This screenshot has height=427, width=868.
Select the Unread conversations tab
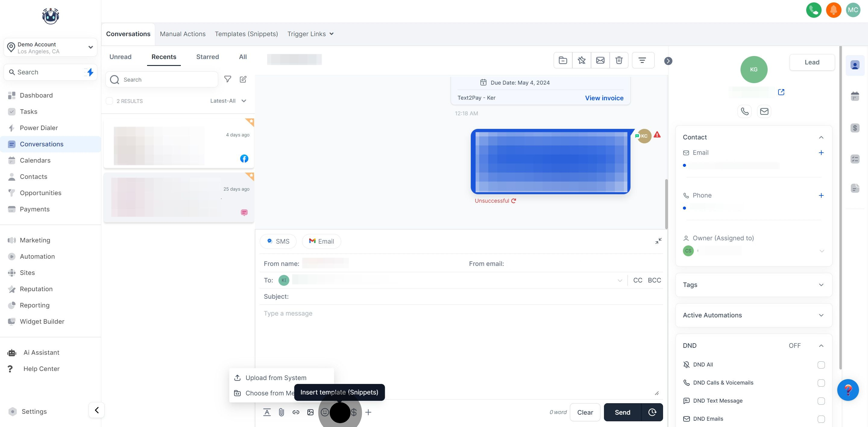click(120, 57)
